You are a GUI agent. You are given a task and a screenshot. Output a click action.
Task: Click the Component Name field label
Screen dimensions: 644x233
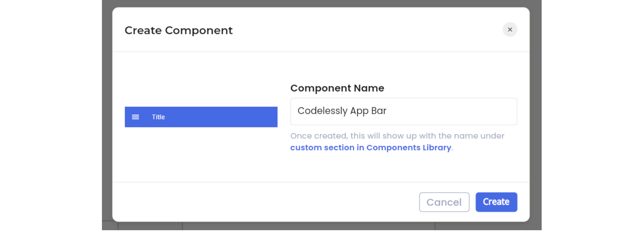[337, 88]
